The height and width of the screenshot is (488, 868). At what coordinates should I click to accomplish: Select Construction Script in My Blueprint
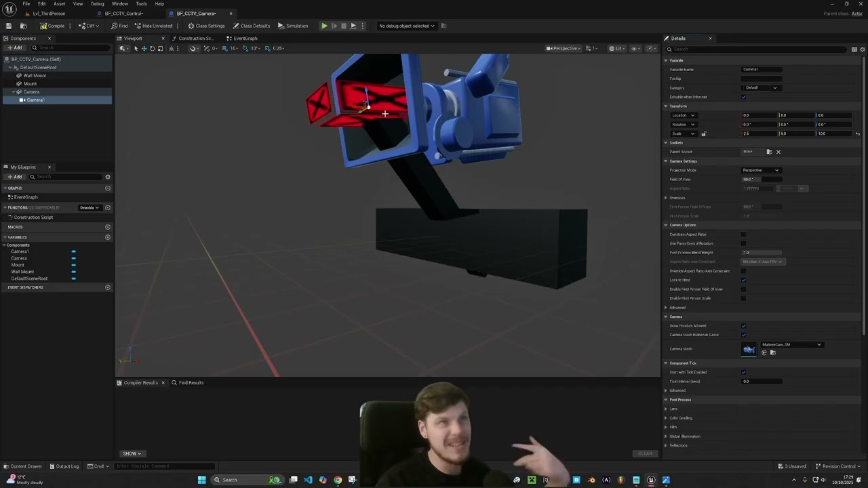coord(33,218)
